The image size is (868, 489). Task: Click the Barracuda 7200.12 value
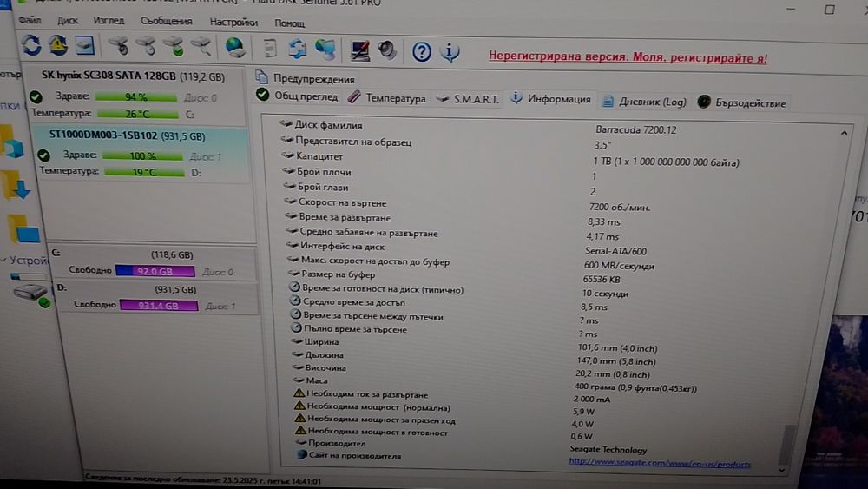tap(636, 129)
